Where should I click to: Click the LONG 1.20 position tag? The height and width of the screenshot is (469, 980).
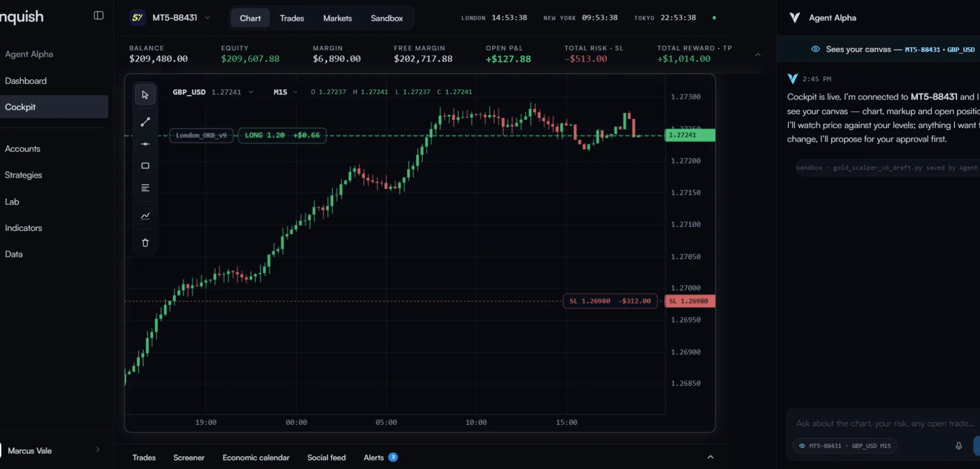coord(282,135)
